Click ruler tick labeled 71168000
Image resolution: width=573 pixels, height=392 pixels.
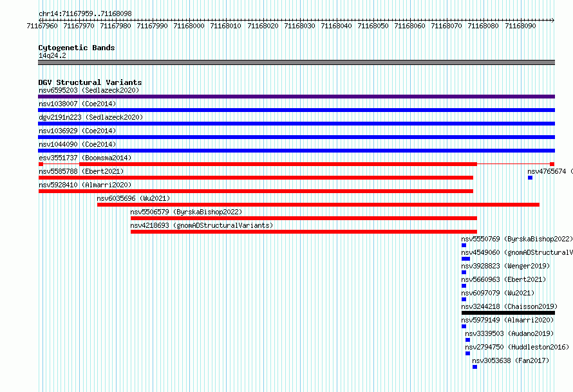[189, 26]
